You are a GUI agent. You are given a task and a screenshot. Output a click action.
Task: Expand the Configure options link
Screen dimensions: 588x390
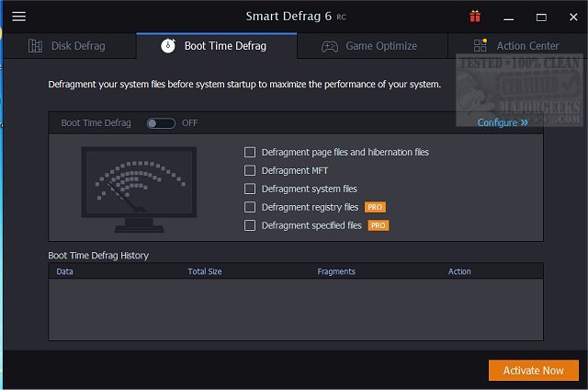(x=503, y=122)
